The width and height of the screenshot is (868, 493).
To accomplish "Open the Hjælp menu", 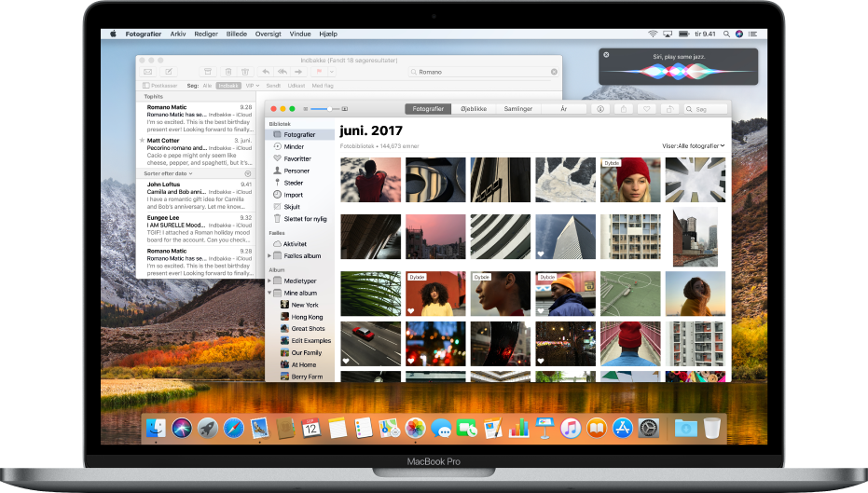I will 328,34.
